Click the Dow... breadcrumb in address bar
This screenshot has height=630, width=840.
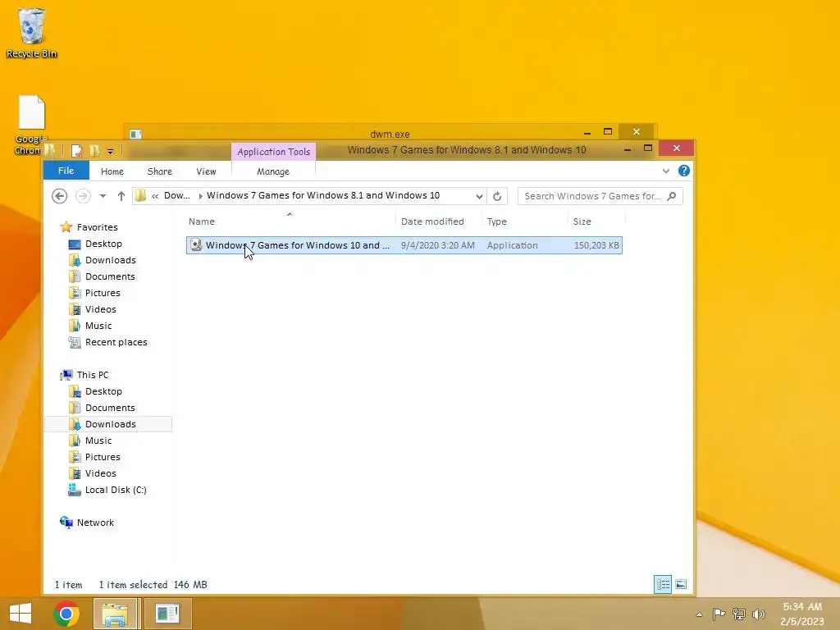(x=177, y=195)
